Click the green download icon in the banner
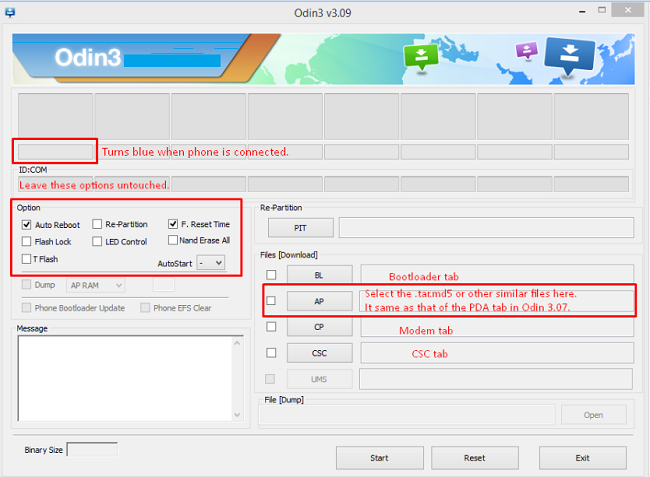 (x=421, y=57)
